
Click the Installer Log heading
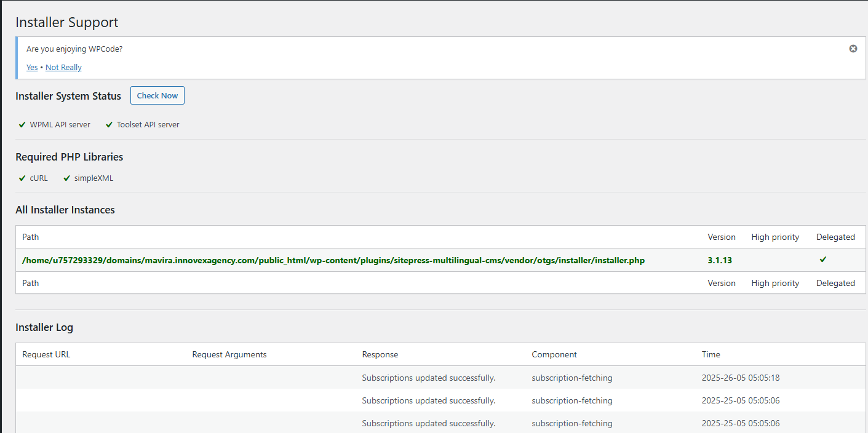pyautogui.click(x=44, y=327)
